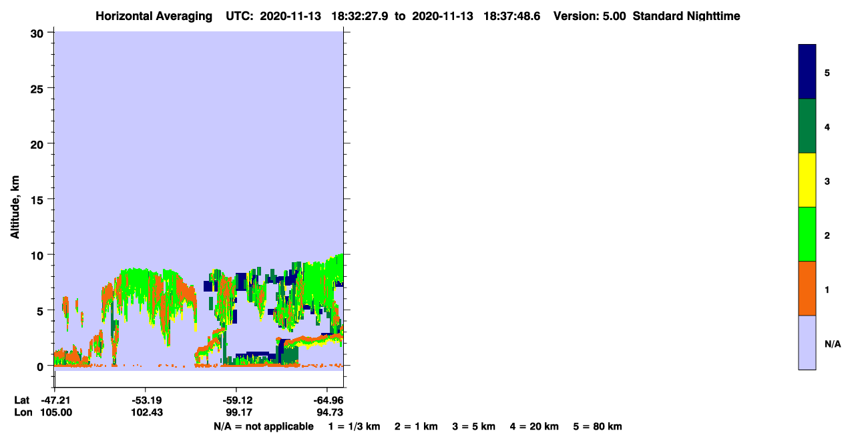
Task: Click the altitude tick label 10
Action: [x=38, y=255]
